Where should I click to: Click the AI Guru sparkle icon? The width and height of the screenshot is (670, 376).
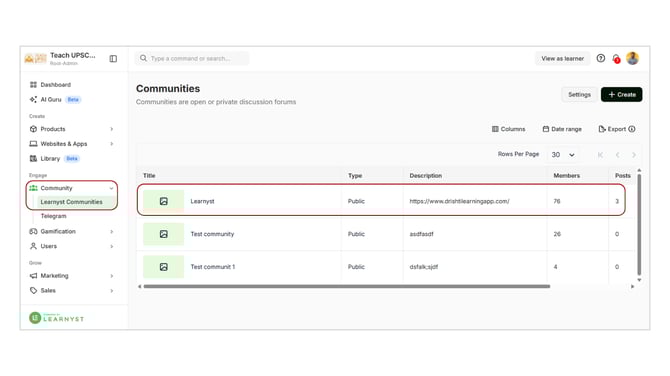33,100
